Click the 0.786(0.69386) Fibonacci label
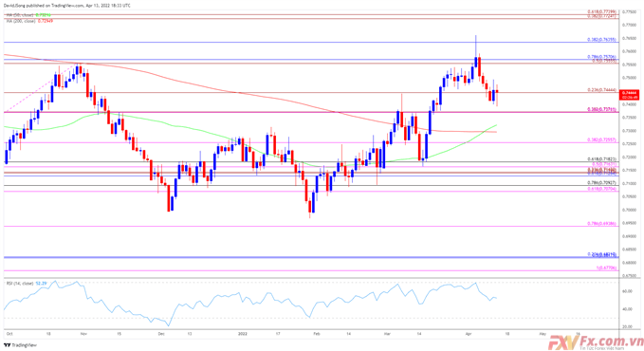This screenshot has width=644, height=351. click(601, 224)
